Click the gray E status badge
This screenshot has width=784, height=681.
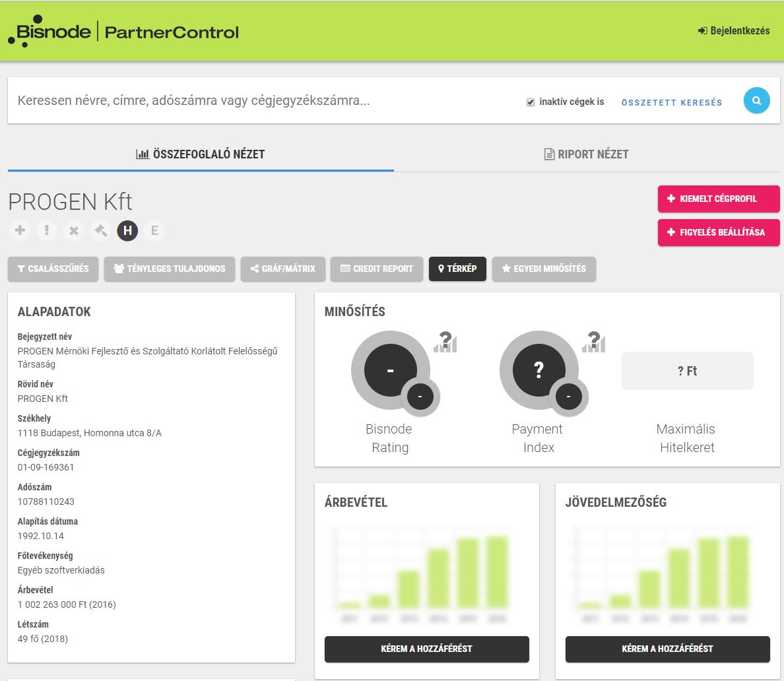[154, 230]
